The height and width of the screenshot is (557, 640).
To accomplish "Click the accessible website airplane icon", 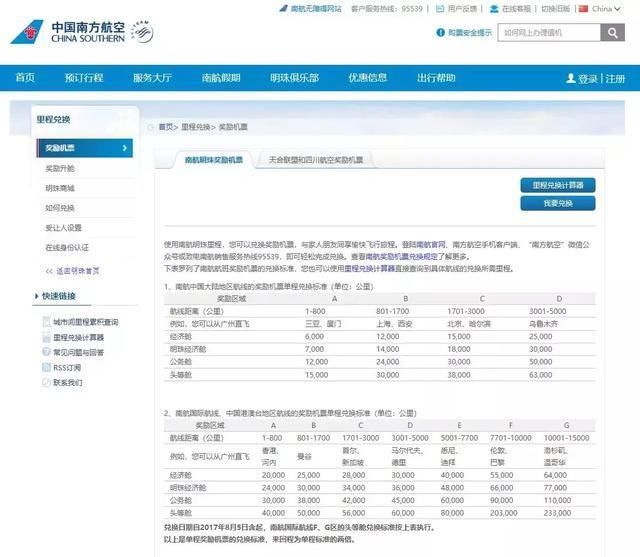I will (x=283, y=8).
